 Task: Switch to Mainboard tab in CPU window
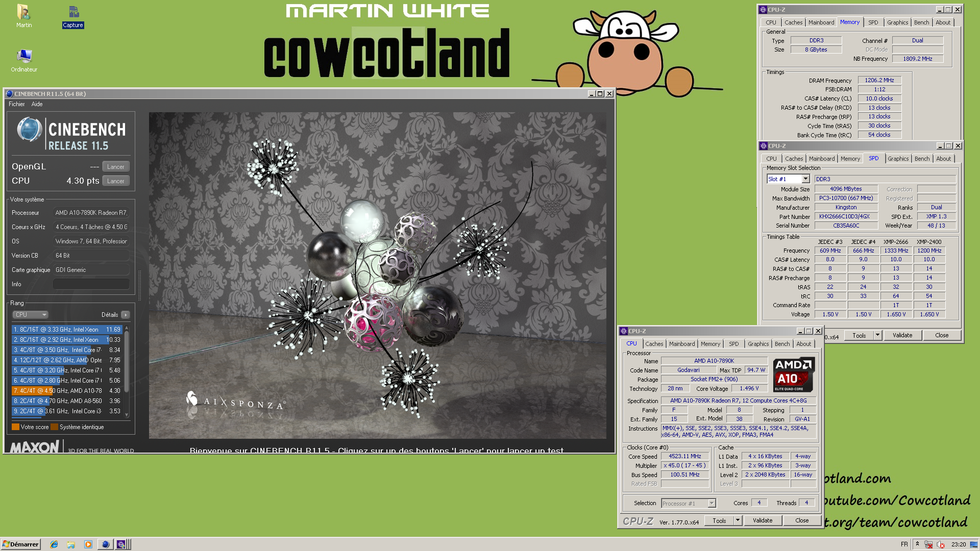(682, 344)
